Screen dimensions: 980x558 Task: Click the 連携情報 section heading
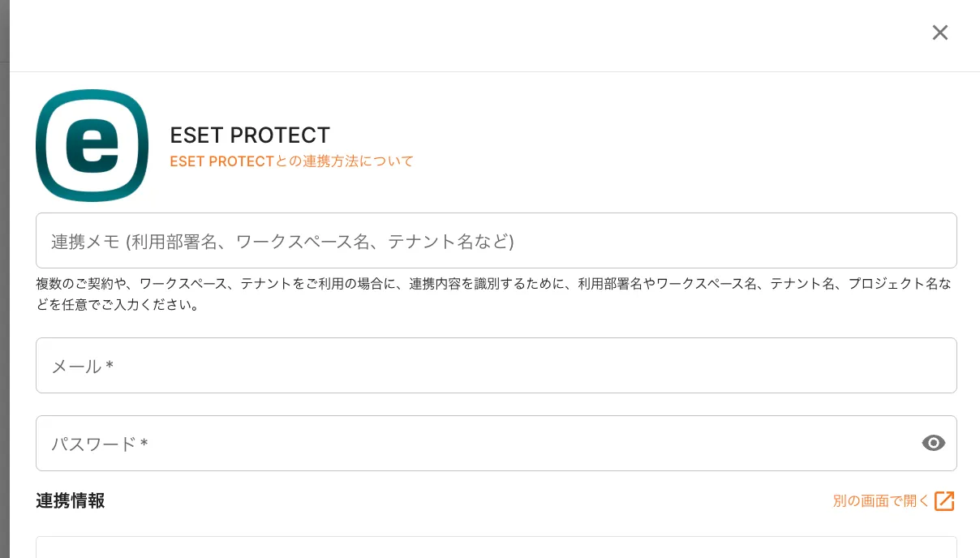click(x=70, y=501)
